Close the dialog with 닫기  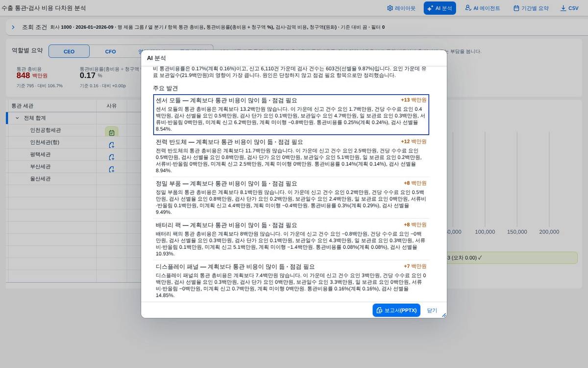pyautogui.click(x=432, y=310)
